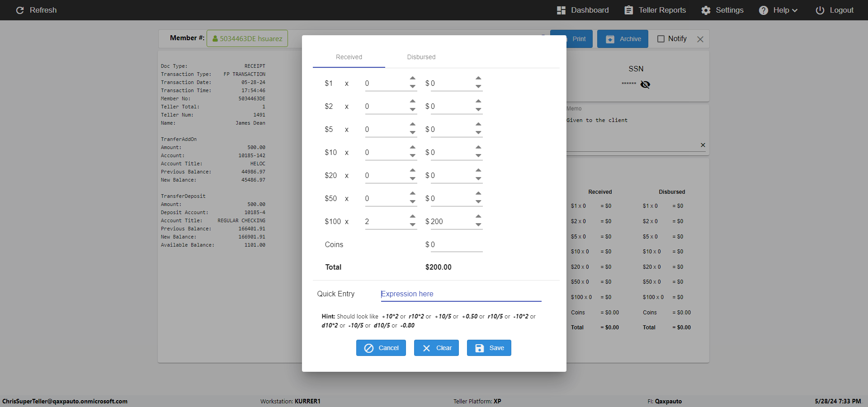Increase the $5 dollar amount
This screenshot has width=868, height=407.
[x=478, y=125]
